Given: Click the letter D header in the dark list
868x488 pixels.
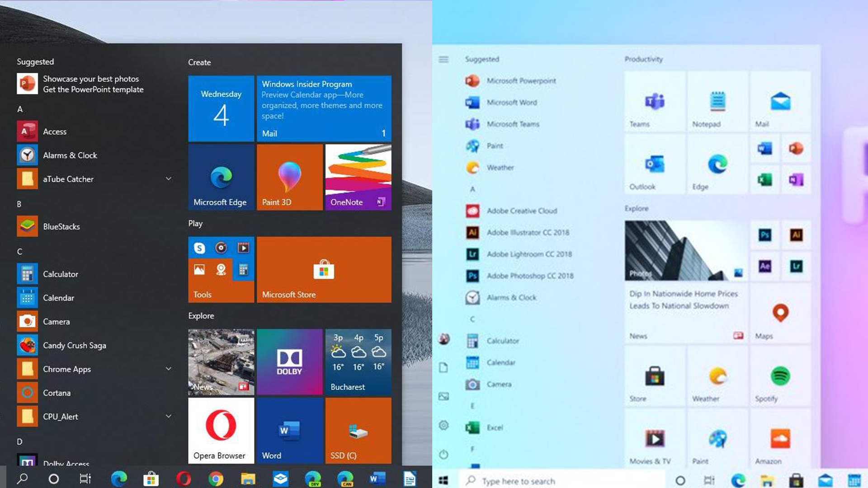Looking at the screenshot, I should pos(19,441).
